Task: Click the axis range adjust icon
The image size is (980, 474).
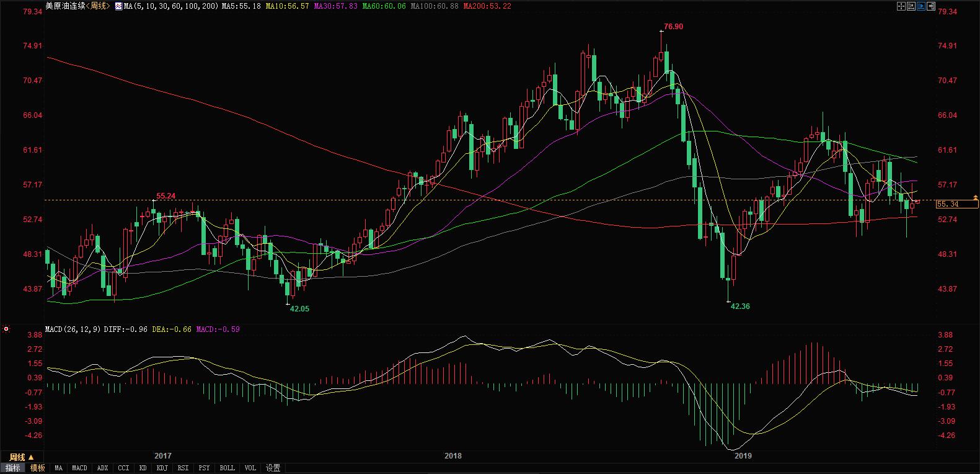Action: 911,6
